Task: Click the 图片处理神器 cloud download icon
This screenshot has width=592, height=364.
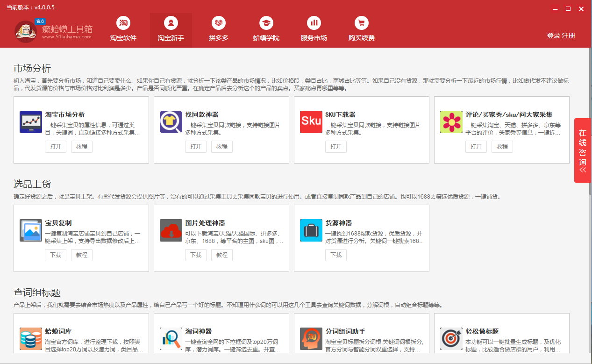Action: pyautogui.click(x=171, y=230)
